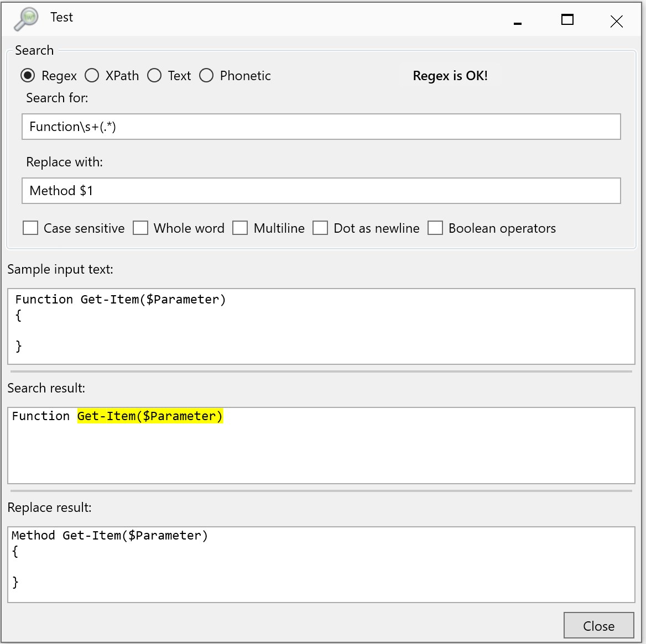Click the Regex is OK status text

point(450,76)
